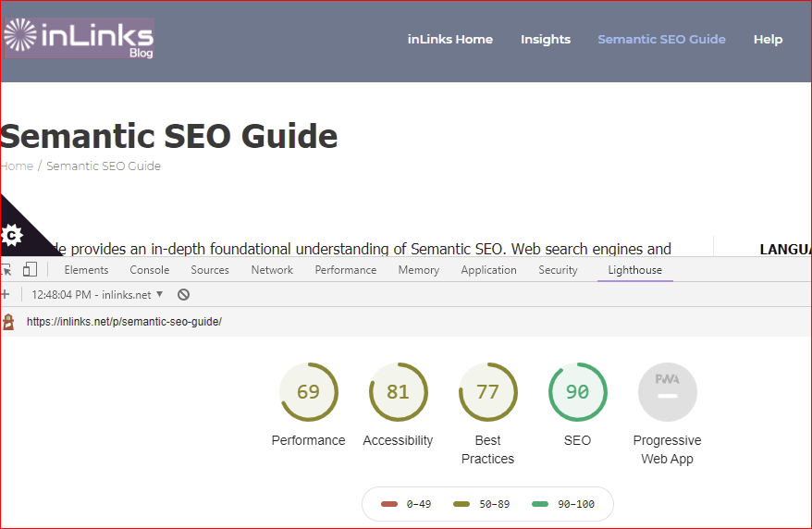Switch to the Security tab
812x529 pixels.
pyautogui.click(x=558, y=270)
